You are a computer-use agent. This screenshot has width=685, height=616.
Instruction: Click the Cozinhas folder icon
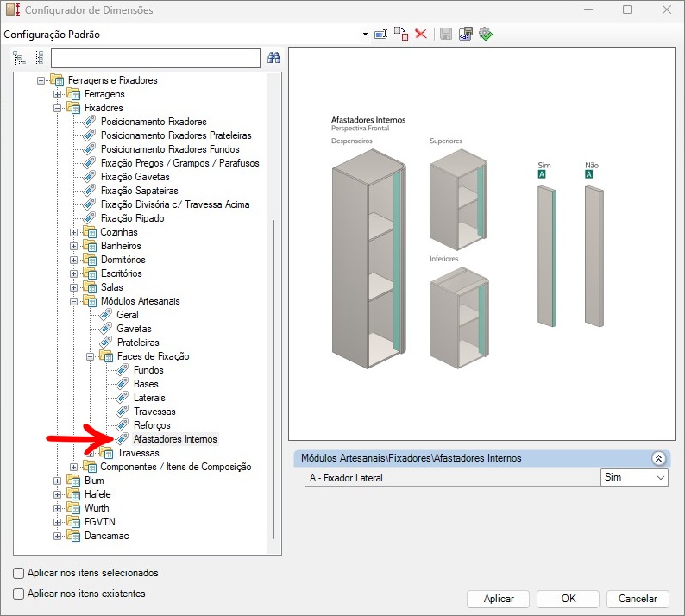click(x=90, y=232)
